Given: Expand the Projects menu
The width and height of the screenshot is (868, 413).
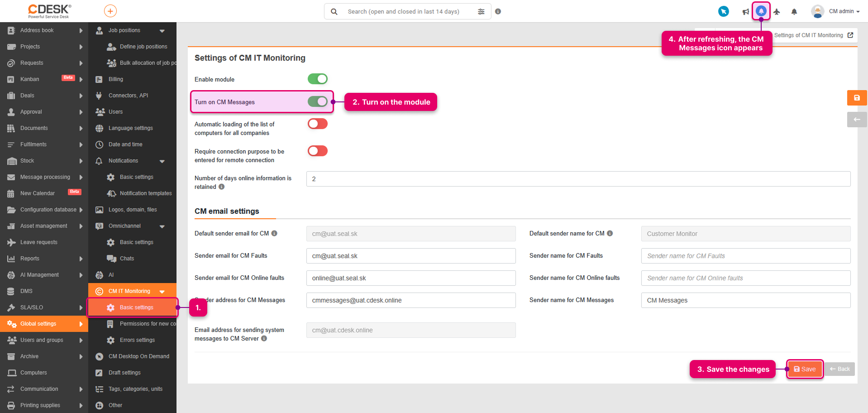Looking at the screenshot, I should (x=81, y=47).
